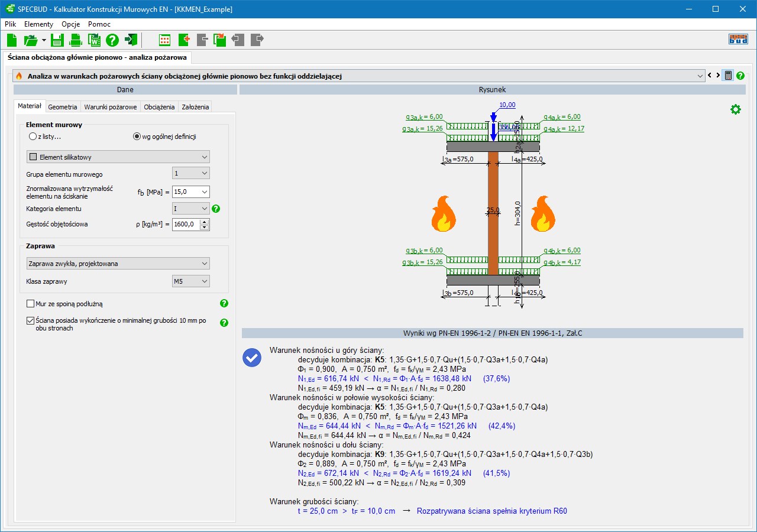Expand the 'Klasa zaprawy' M5 dropdown
Image resolution: width=757 pixels, height=532 pixels.
tap(190, 281)
